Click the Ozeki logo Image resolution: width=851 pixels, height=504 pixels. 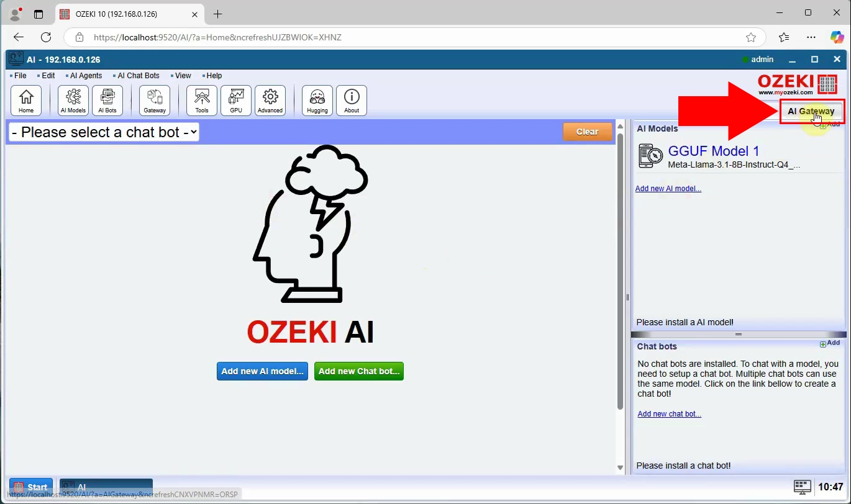(798, 84)
